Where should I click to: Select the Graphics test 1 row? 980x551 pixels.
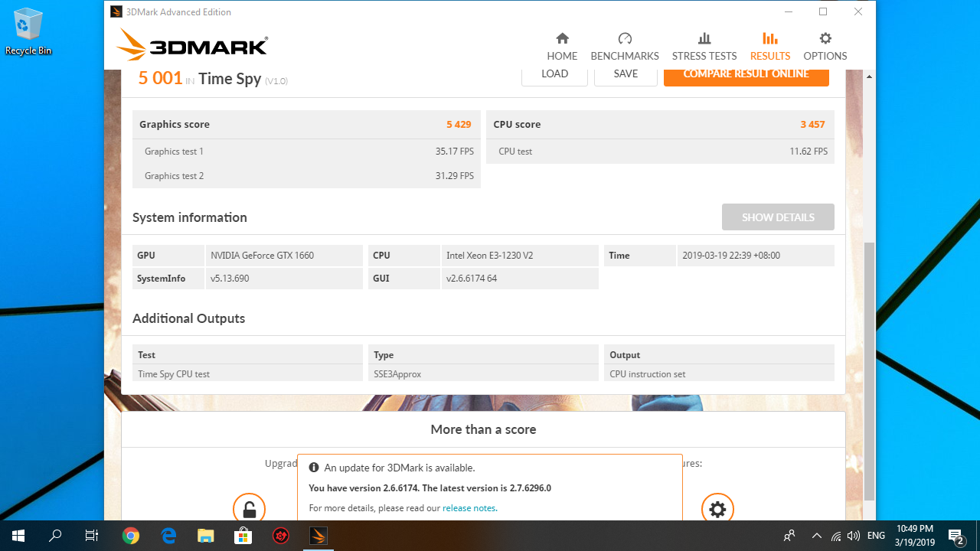(x=306, y=152)
